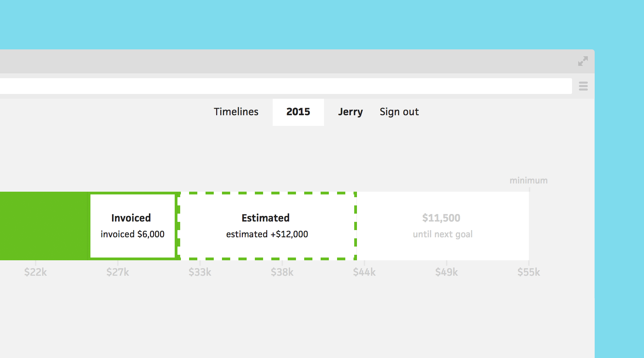Click the $22k axis label
Screen dimensions: 644x358
coord(36,272)
